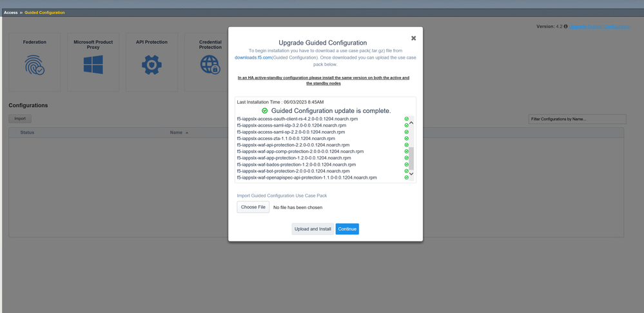Open the downloads.f5.com link
Image resolution: width=644 pixels, height=313 pixels.
tap(253, 57)
